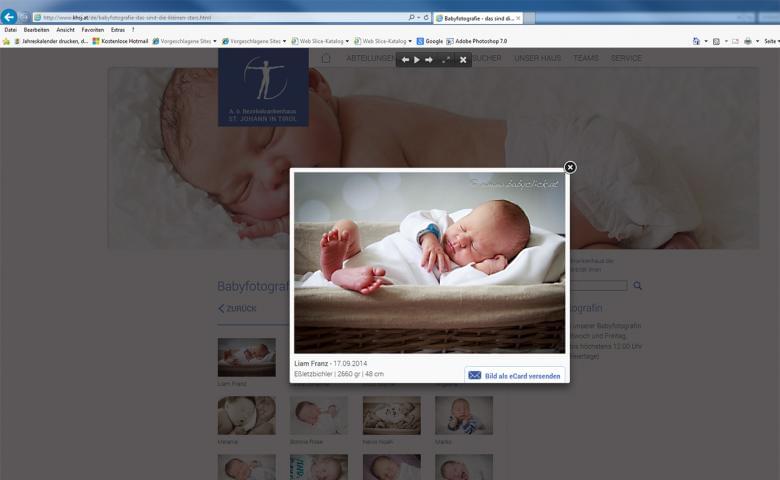Click the X icon in the lightbox toolbar
The height and width of the screenshot is (480, 780).
coord(463,60)
